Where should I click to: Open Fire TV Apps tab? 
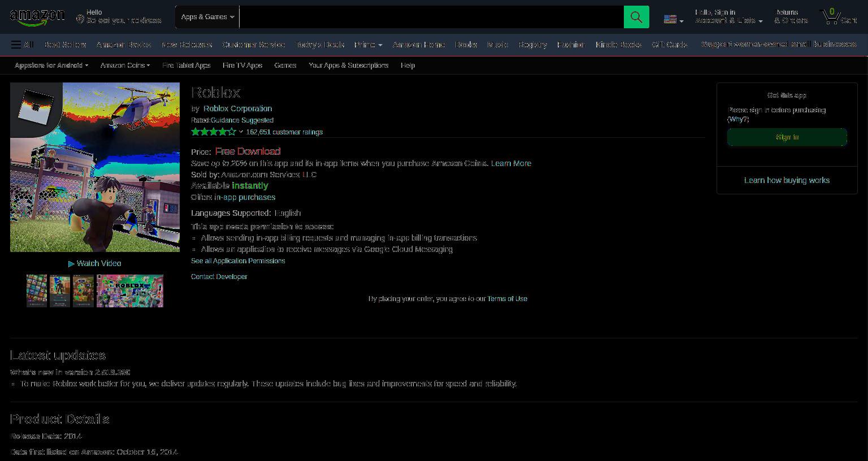[x=242, y=66]
